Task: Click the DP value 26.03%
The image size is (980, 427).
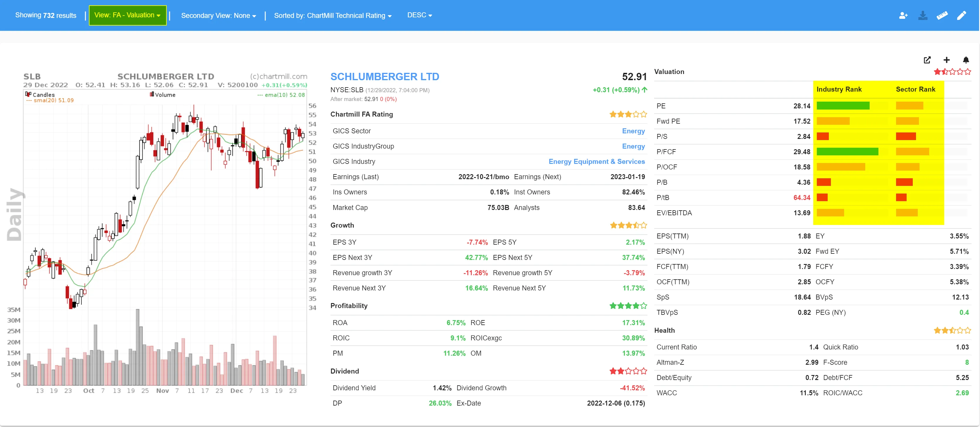Action: click(440, 403)
